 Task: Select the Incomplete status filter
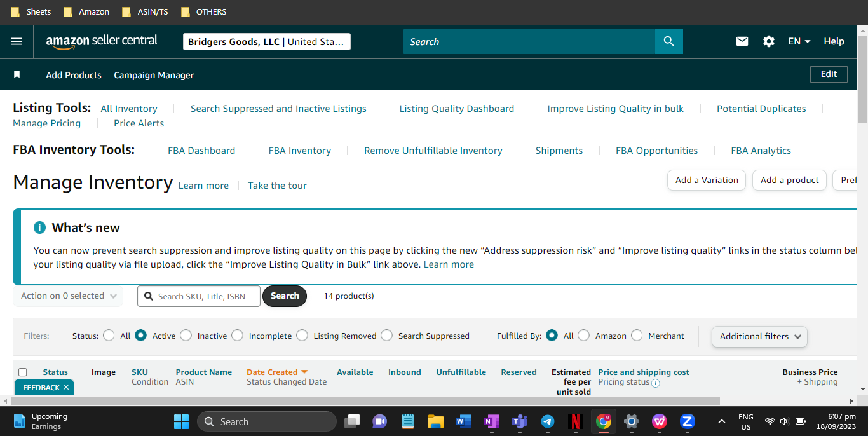coord(237,335)
